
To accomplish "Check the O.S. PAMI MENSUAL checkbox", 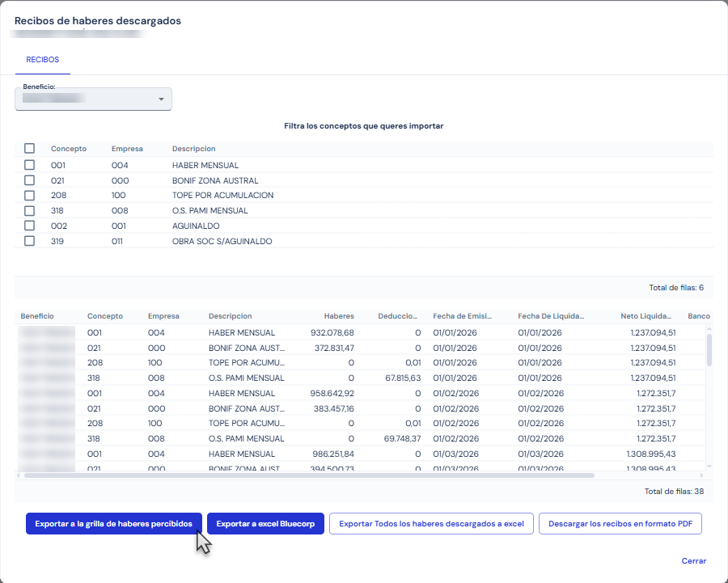I will [x=29, y=211].
